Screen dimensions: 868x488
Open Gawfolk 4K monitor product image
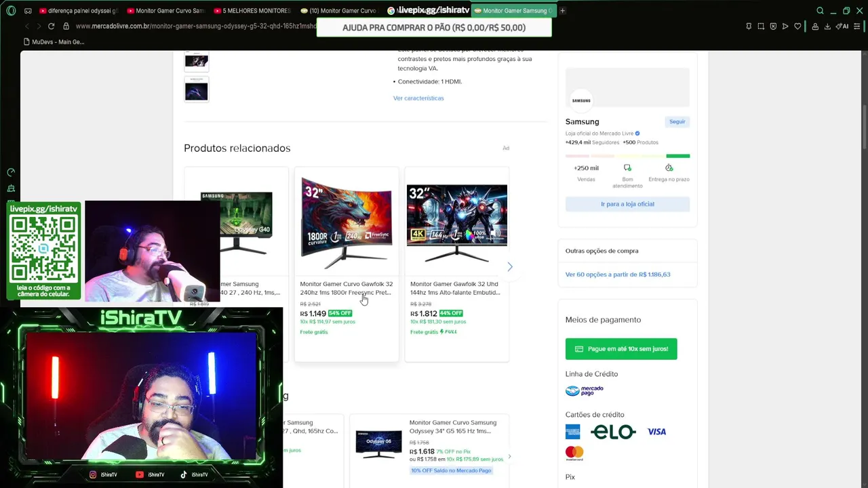click(456, 224)
